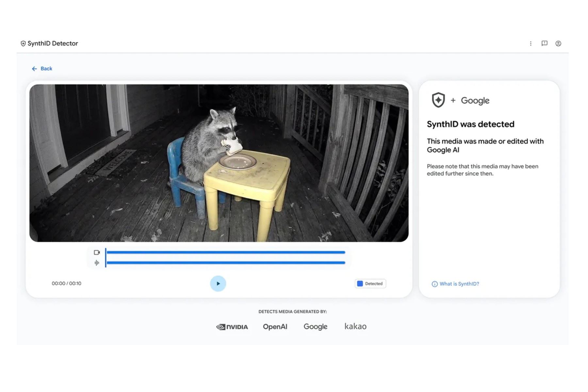Click the info icon beside What is SynthID
The height and width of the screenshot is (392, 588).
(434, 284)
